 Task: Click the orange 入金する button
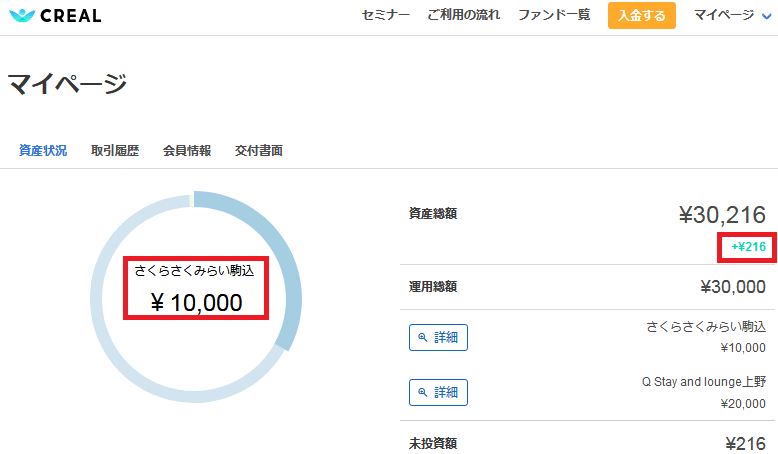coord(642,15)
